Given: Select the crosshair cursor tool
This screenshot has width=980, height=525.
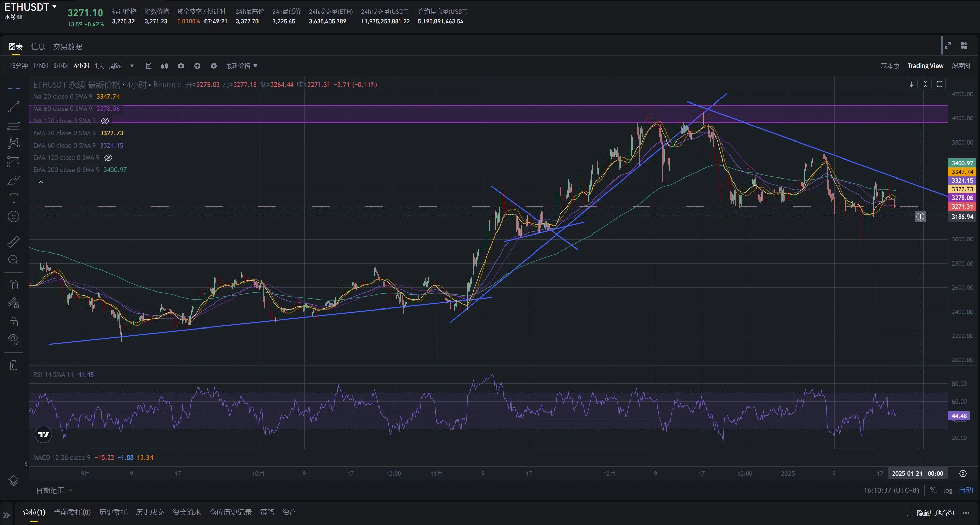Looking at the screenshot, I should 14,88.
